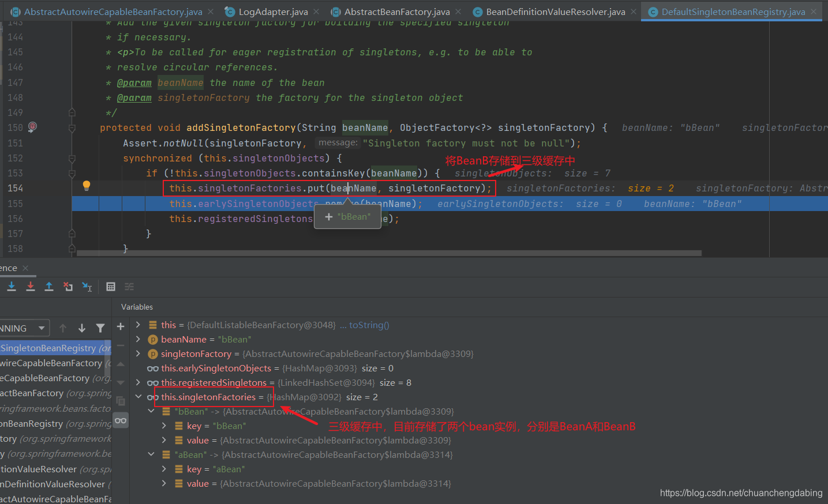Click the Assert.notNull statement on line 151
Screen dimensions: 828x504
[352, 143]
